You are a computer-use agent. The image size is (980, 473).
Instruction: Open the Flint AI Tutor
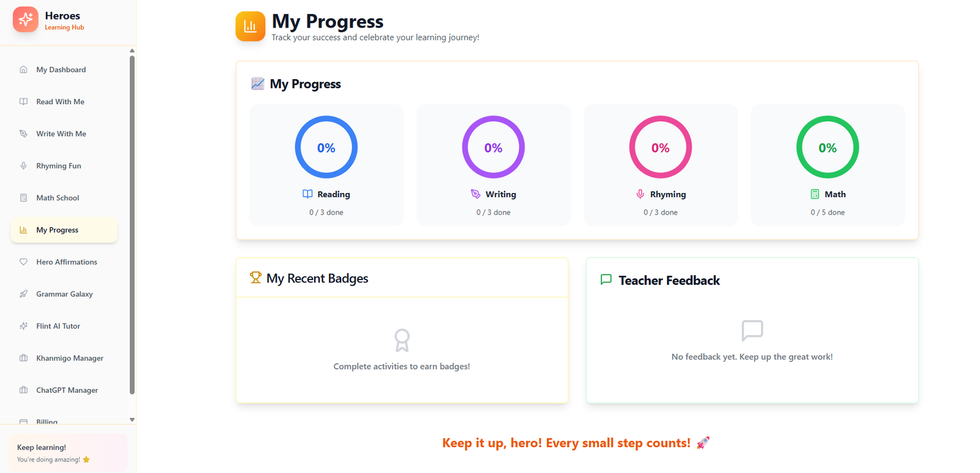click(58, 326)
